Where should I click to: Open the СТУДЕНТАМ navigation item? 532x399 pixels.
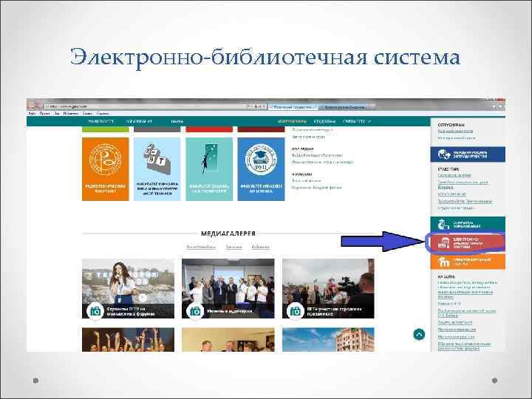(324, 121)
